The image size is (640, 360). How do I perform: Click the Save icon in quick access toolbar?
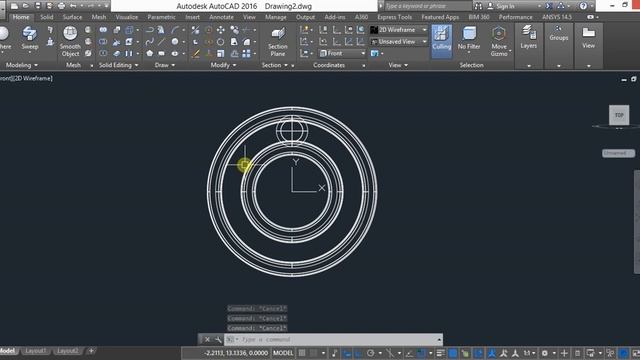click(x=38, y=6)
